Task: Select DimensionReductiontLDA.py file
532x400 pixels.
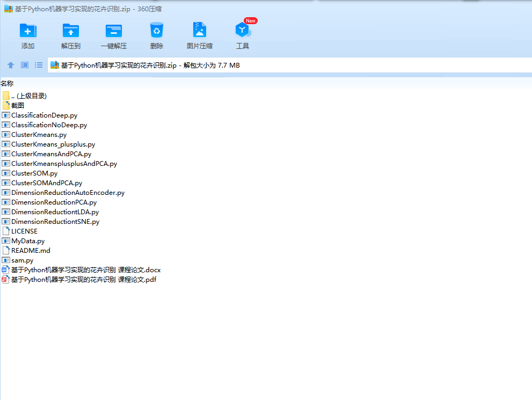Action: [50, 212]
